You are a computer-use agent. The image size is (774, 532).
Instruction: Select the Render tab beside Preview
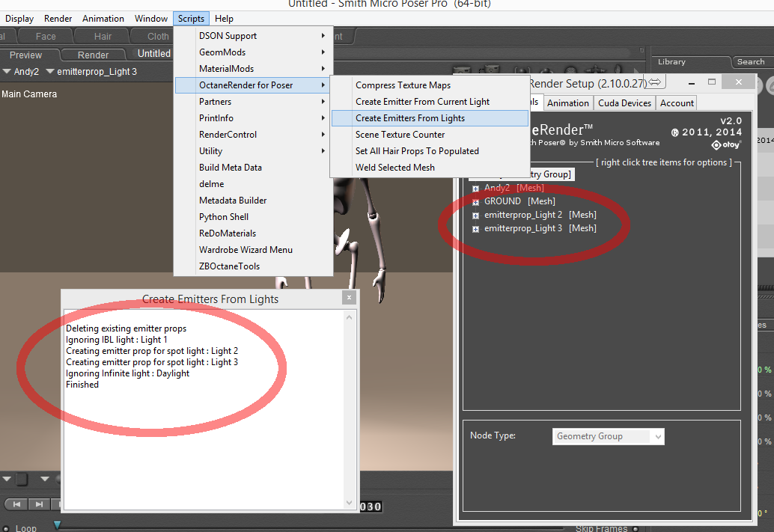click(93, 55)
